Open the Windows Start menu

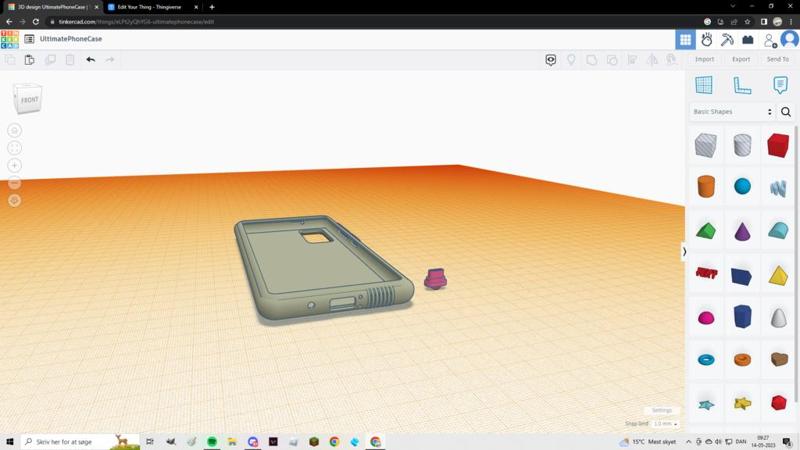click(x=9, y=441)
